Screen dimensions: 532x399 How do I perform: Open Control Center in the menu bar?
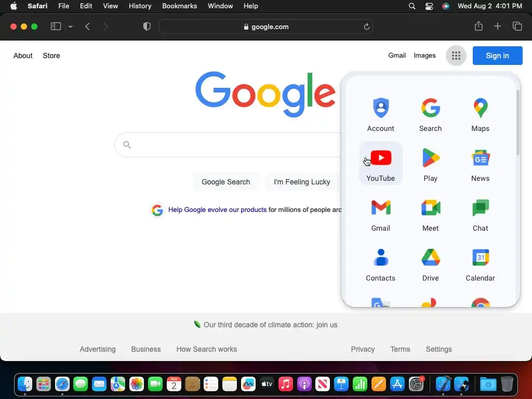pyautogui.click(x=429, y=6)
